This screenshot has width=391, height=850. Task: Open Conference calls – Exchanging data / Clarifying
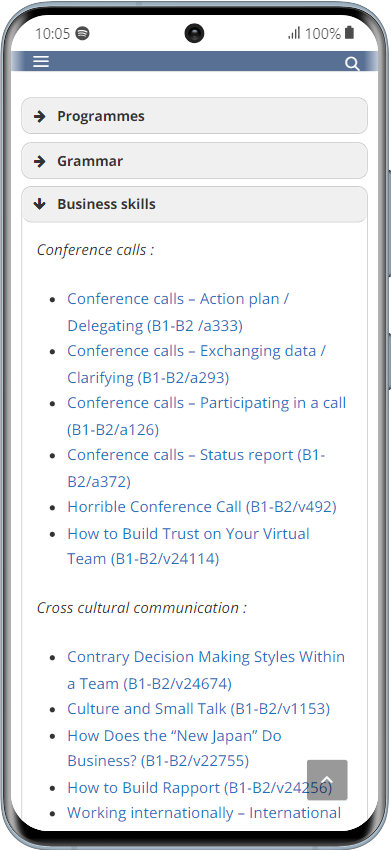(x=196, y=364)
